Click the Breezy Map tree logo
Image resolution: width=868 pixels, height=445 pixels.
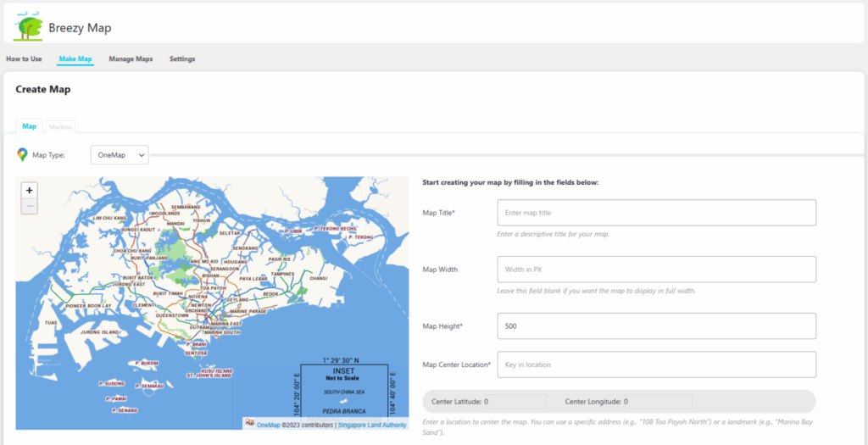point(28,27)
